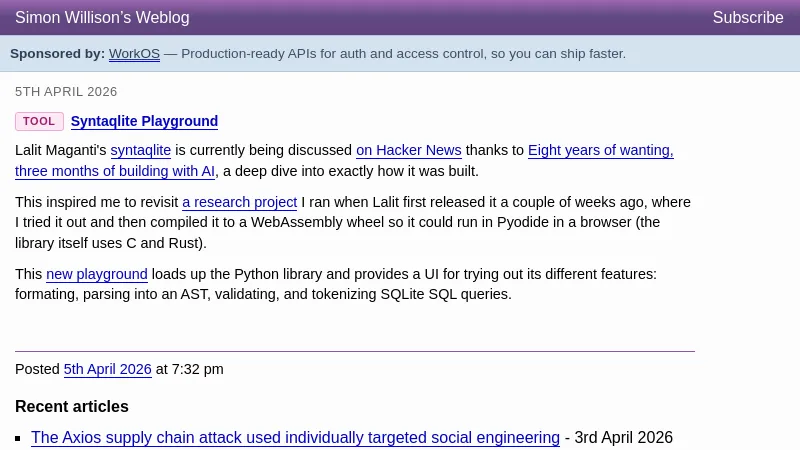Follow the syntaqlite link in first paragraph
The height and width of the screenshot is (450, 800).
tap(141, 150)
